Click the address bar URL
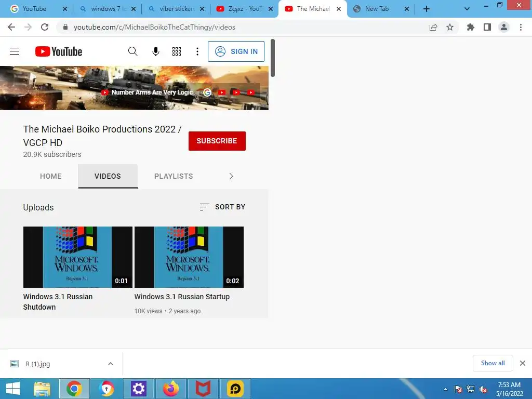The height and width of the screenshot is (399, 532). 154,27
